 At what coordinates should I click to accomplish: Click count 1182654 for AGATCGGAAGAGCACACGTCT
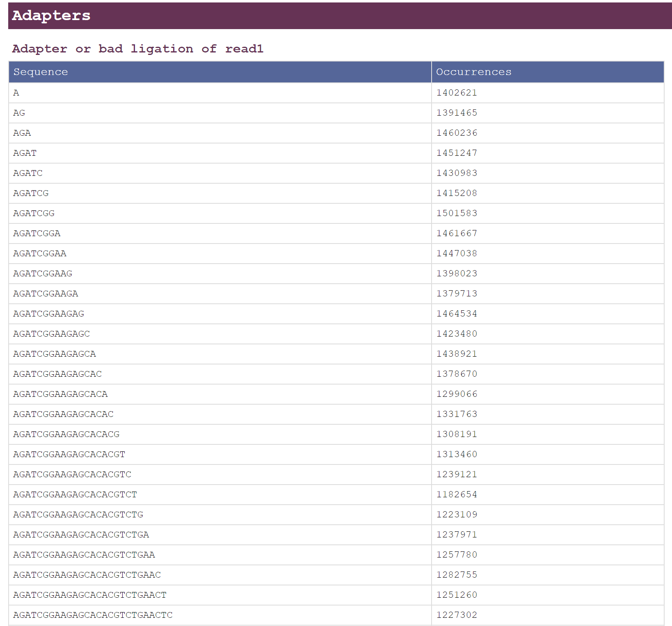click(x=457, y=494)
